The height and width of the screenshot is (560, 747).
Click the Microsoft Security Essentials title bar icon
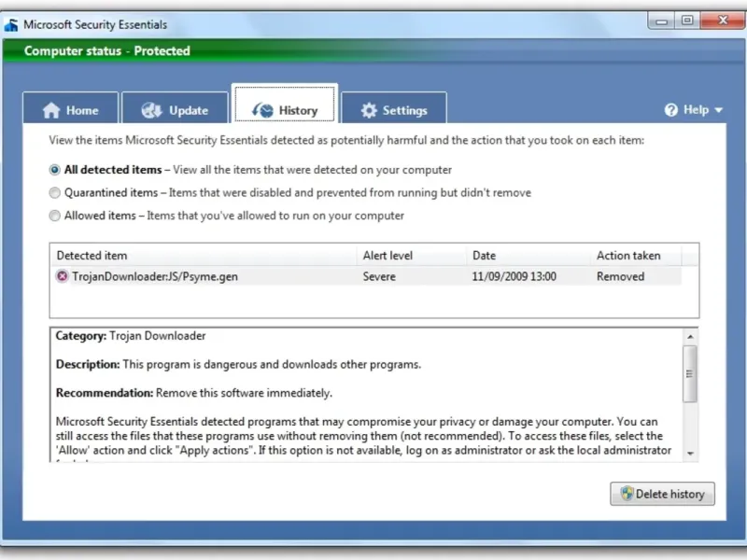point(11,25)
